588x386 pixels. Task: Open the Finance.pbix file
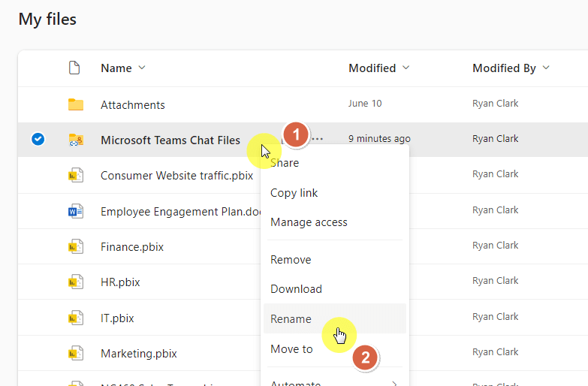tap(132, 247)
